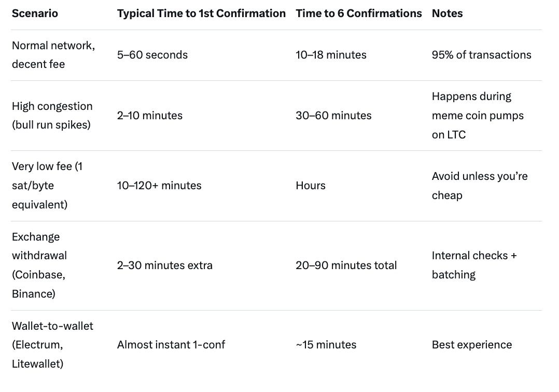
Task: Click the Time to 6 Confirmations header
Action: point(358,13)
